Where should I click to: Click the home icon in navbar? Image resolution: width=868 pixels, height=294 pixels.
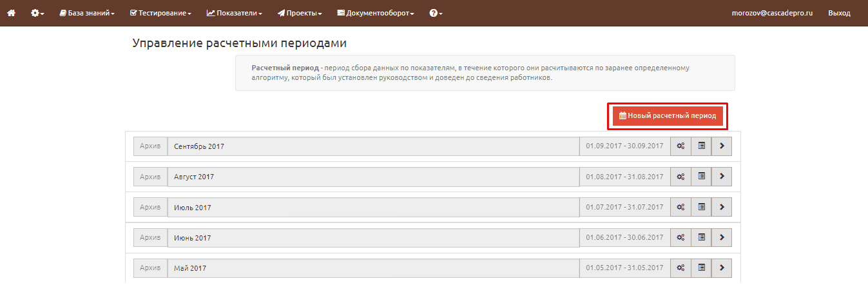[x=11, y=13]
